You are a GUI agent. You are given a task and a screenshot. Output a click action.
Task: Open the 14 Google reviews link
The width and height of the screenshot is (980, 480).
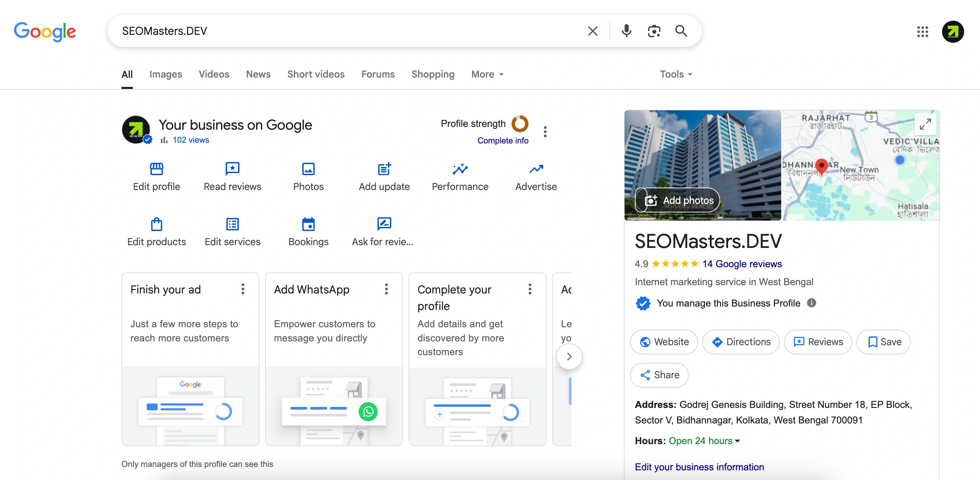pyautogui.click(x=742, y=264)
